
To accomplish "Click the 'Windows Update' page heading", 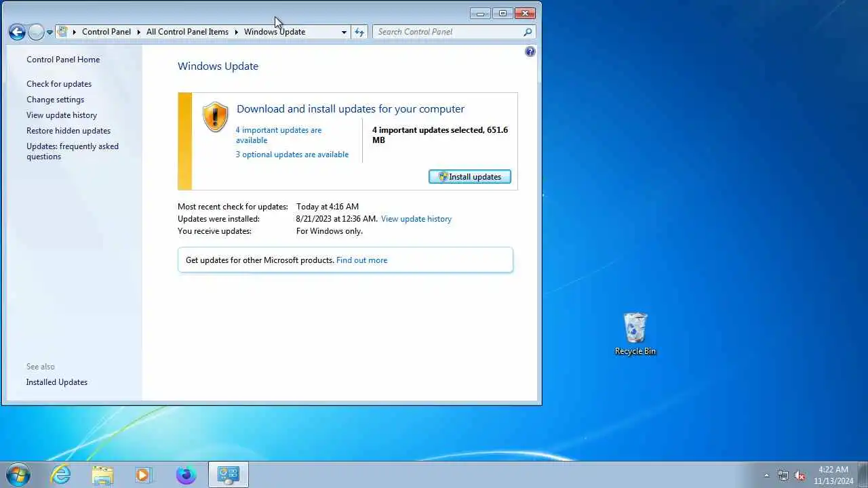I will coord(218,66).
